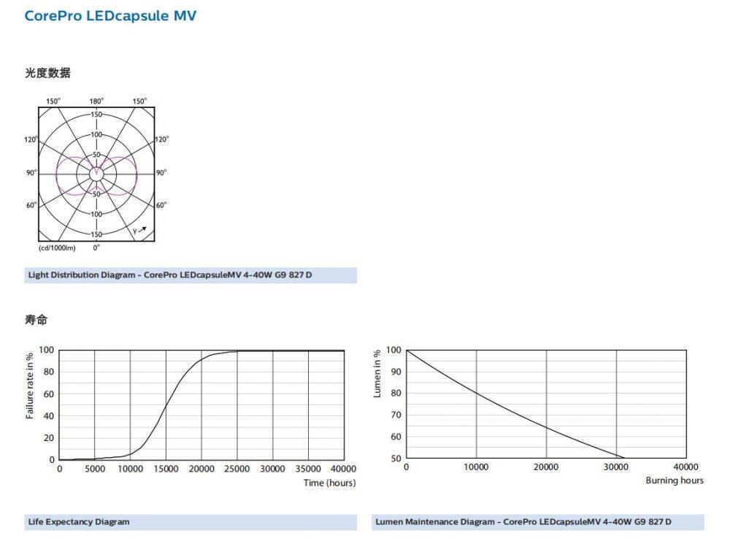730x560 pixels.
Task: Click the 'Time (hours)' axis label
Action: pyautogui.click(x=329, y=483)
